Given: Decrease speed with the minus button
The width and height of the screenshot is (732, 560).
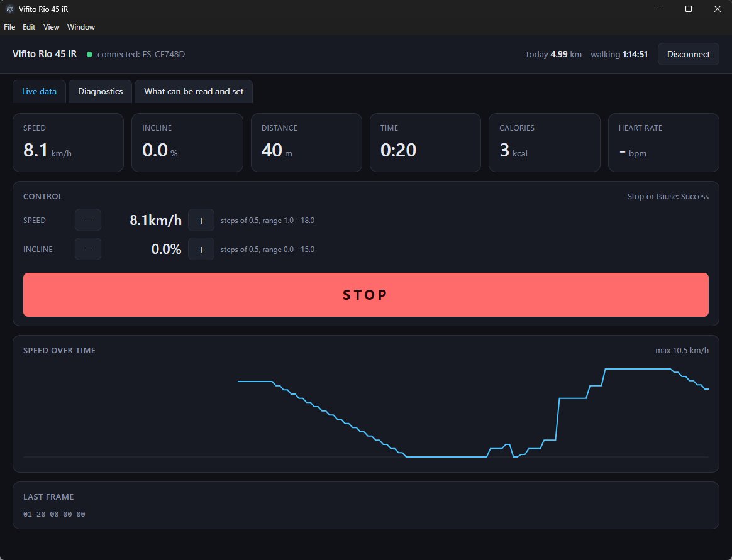Looking at the screenshot, I should coord(88,220).
